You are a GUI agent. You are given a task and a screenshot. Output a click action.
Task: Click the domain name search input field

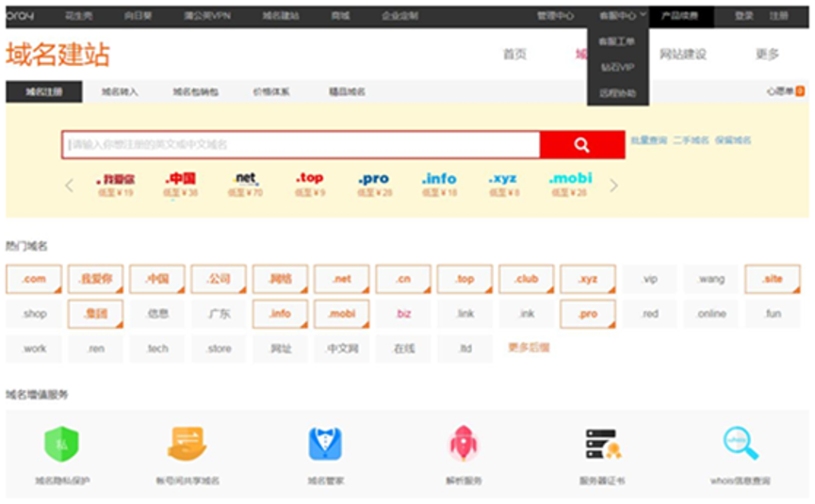click(302, 144)
